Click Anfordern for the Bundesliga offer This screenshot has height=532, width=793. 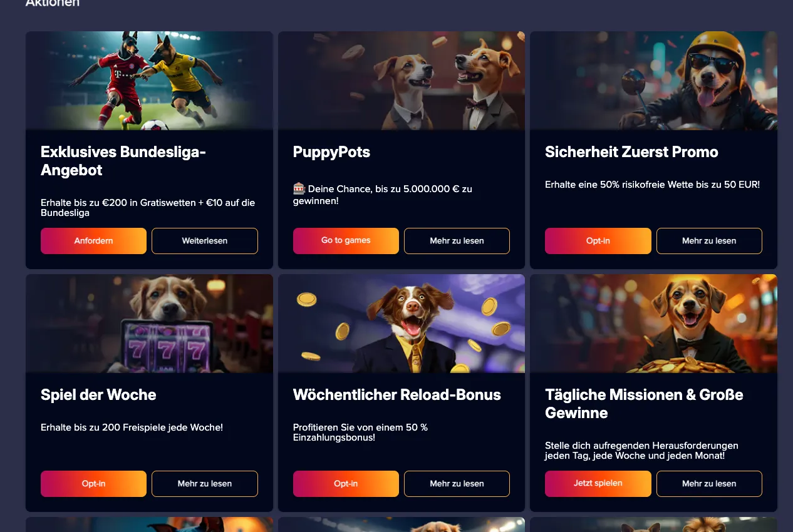click(93, 241)
